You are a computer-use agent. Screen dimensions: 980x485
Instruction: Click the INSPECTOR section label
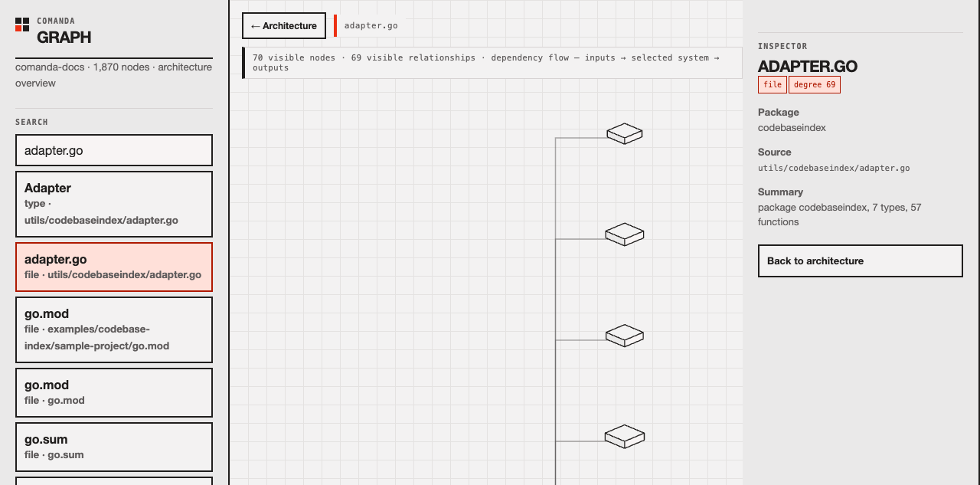(782, 46)
